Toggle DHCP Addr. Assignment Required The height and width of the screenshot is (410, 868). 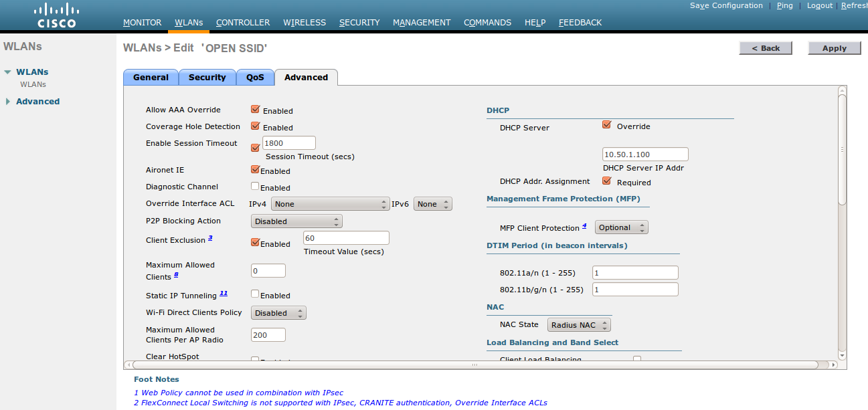pyautogui.click(x=607, y=180)
